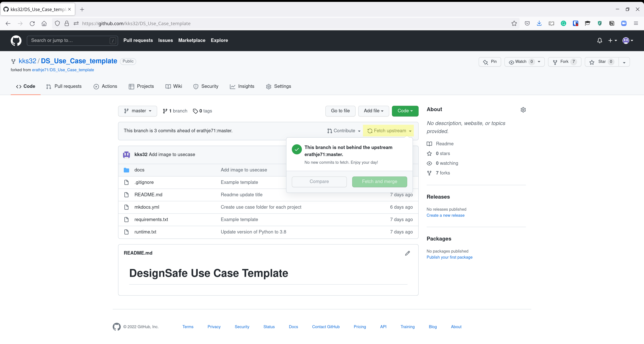Click the GitHub Octocat logo in the header
644x344 pixels.
(x=16, y=41)
